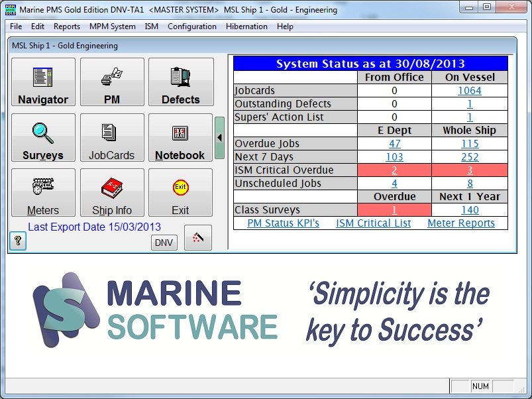Viewport: 532px width, 399px height.
Task: Click the On Vessel column header
Action: [470, 78]
